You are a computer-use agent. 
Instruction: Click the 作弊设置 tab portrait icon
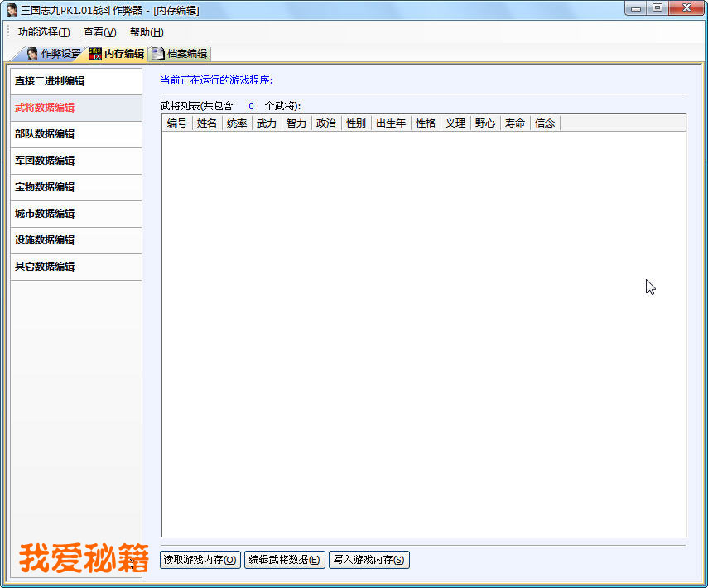(x=32, y=54)
